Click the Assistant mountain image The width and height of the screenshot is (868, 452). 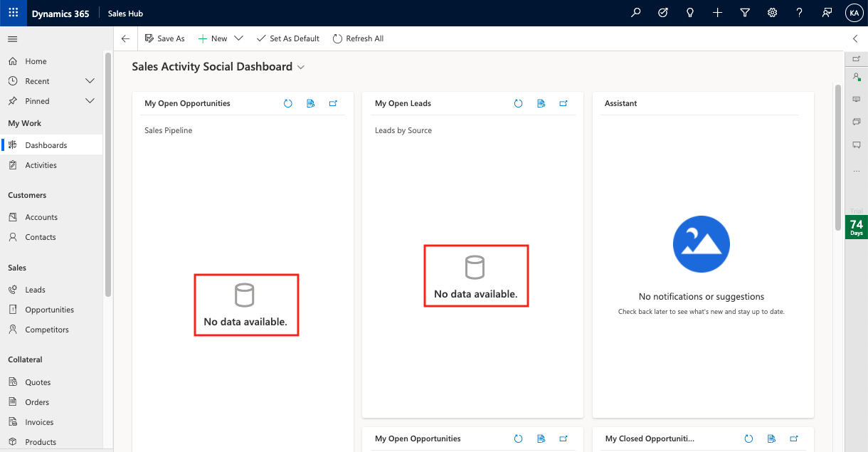[x=701, y=244]
